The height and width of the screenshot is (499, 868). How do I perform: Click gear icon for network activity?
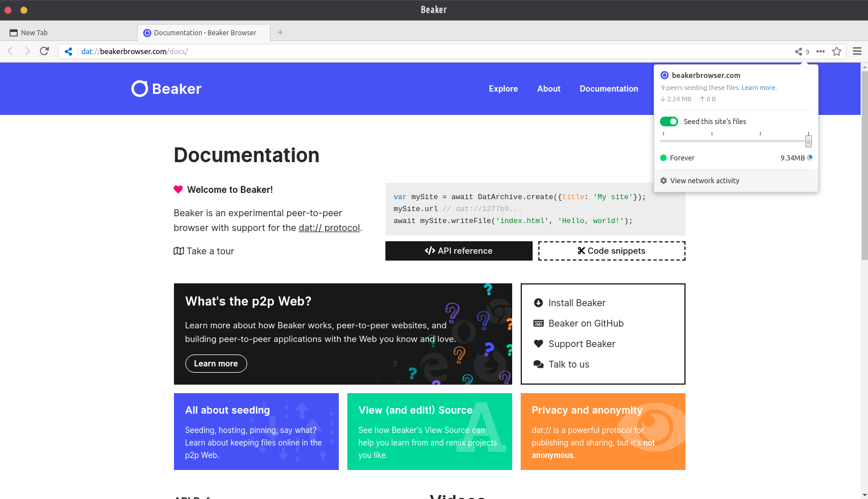coord(663,181)
